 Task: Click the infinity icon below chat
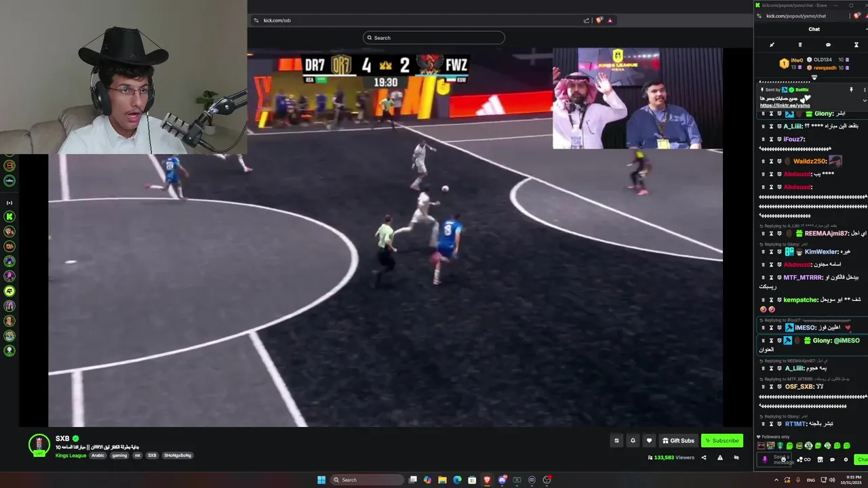[x=808, y=460]
